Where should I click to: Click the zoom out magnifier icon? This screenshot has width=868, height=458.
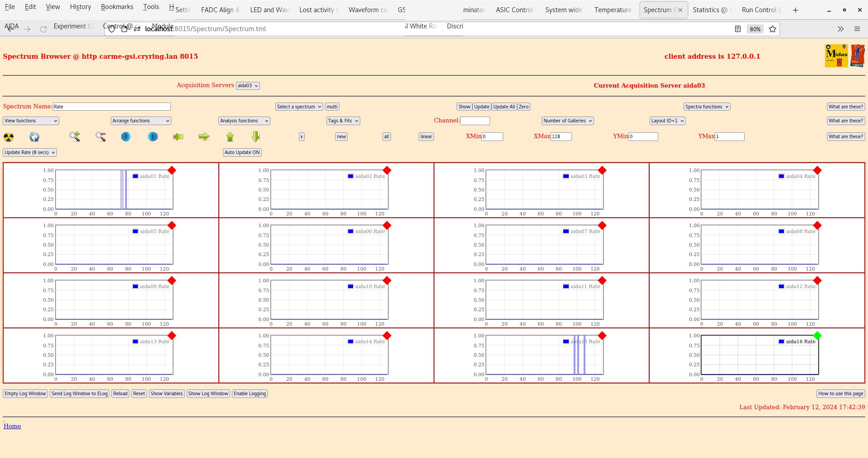100,136
